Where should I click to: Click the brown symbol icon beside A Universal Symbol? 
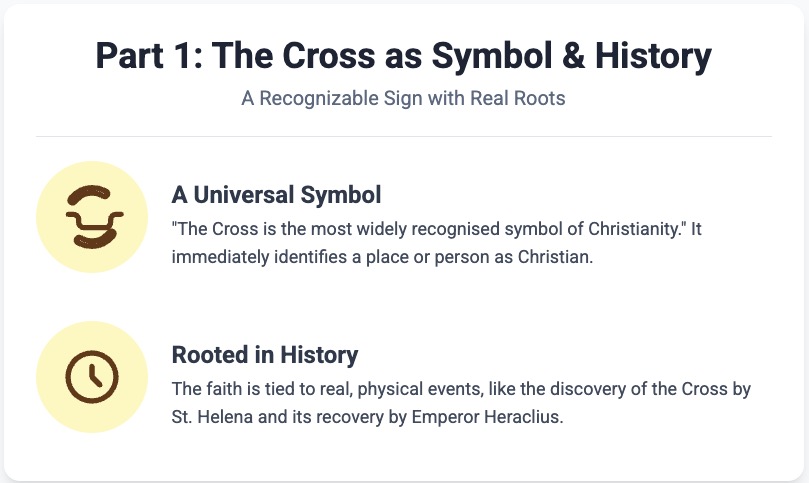coord(92,216)
